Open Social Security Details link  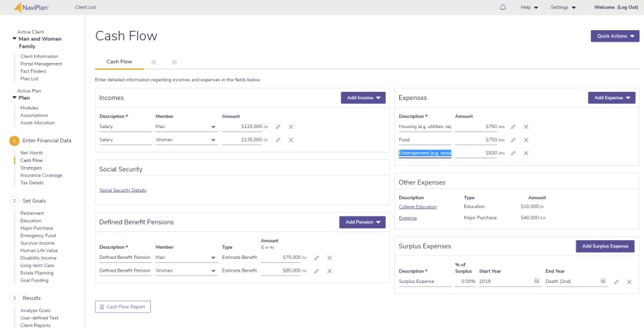(x=123, y=190)
